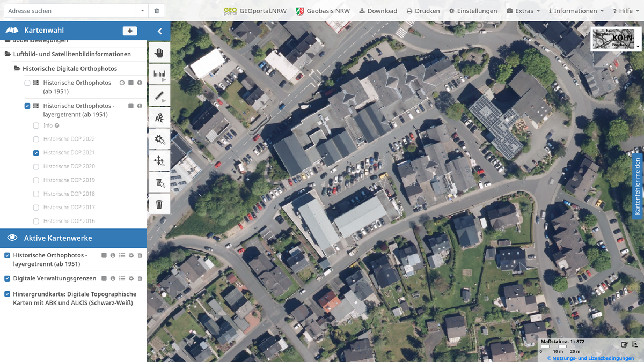644x362 pixels.
Task: Activate the ruler measurement tool
Action: click(x=159, y=74)
